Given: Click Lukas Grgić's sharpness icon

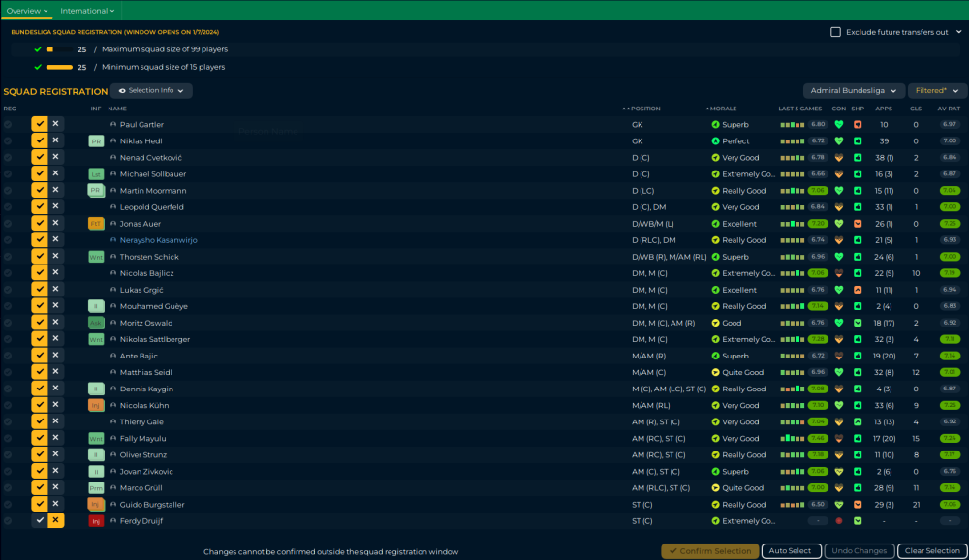Looking at the screenshot, I should tap(858, 290).
